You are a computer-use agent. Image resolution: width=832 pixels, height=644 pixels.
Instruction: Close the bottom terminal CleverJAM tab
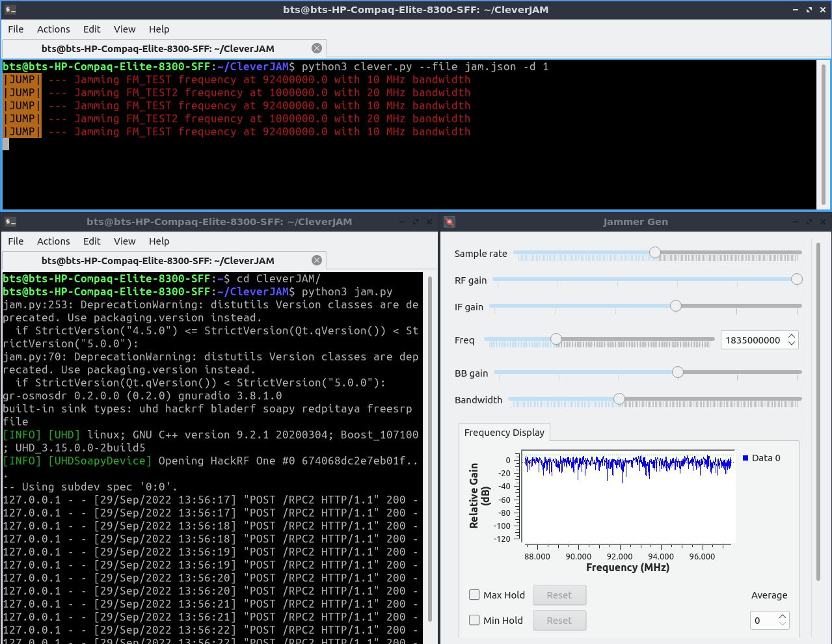316,260
